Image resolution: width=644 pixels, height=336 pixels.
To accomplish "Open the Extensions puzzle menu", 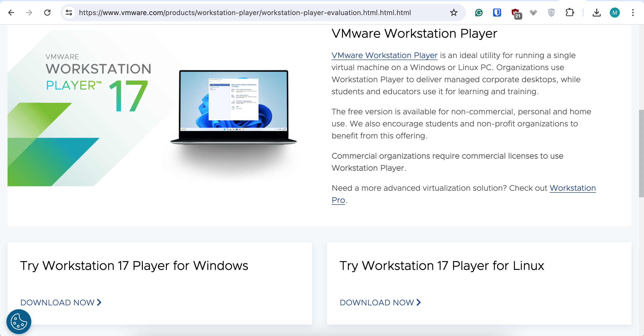I will pyautogui.click(x=570, y=13).
